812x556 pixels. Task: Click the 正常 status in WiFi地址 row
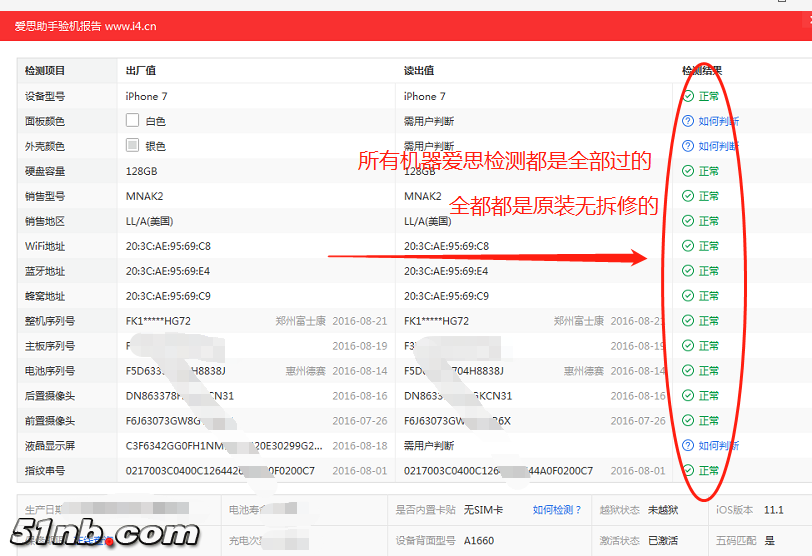point(709,246)
